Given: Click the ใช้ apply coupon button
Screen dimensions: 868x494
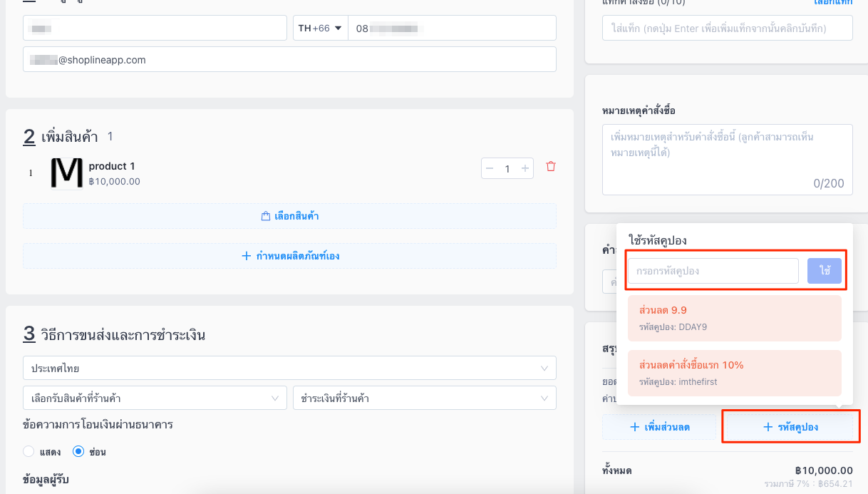Looking at the screenshot, I should pos(825,271).
